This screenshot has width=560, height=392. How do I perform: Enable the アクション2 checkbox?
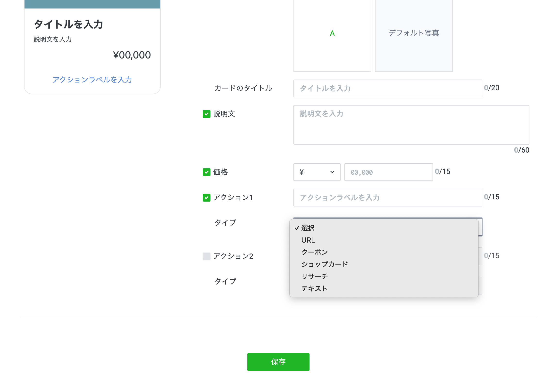tap(206, 256)
